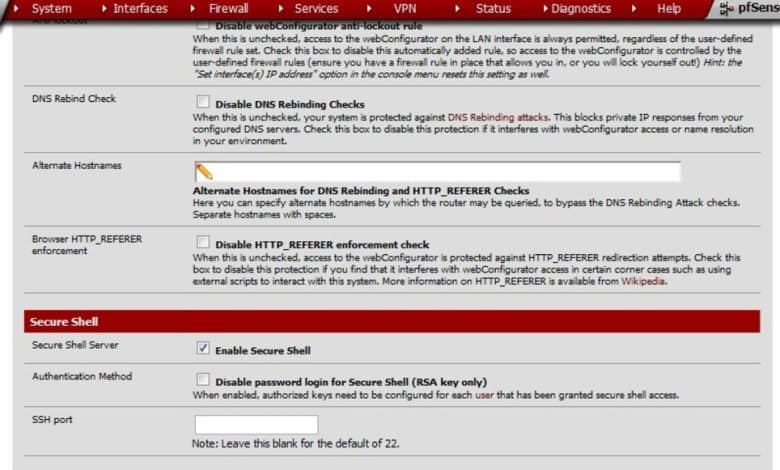Click the Alternate Hostnames text field
780x470 pixels.
coord(437,172)
